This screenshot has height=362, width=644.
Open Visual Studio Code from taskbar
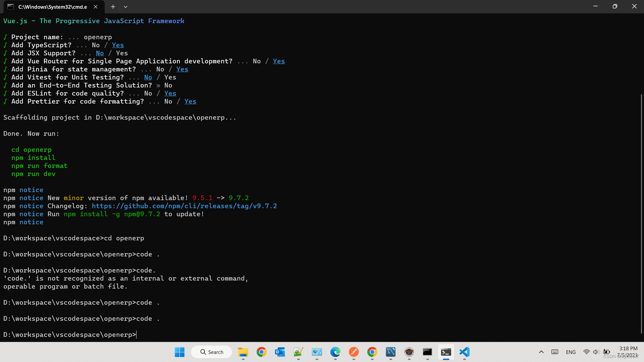click(464, 352)
